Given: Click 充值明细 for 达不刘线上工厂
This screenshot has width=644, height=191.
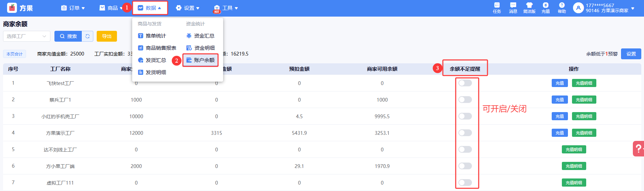Looking at the screenshot, I should click(x=574, y=149).
